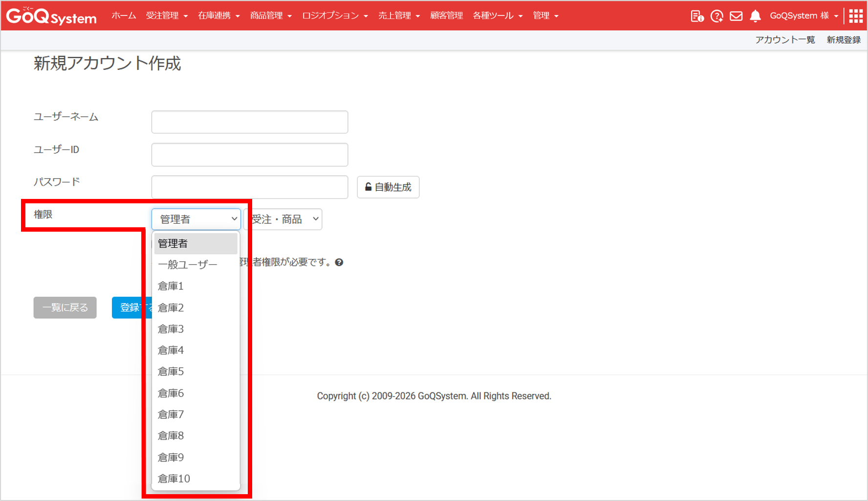
Task: Go to ホーム in the top menu
Action: pyautogui.click(x=124, y=16)
